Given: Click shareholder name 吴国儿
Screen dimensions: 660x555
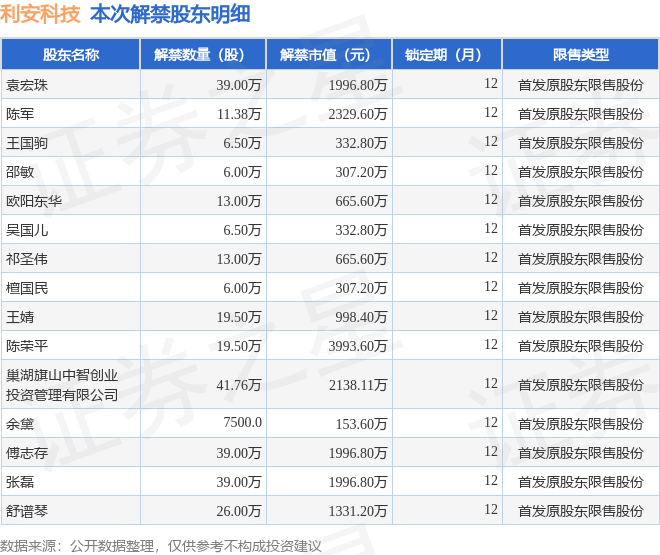Looking at the screenshot, I should (27, 230).
